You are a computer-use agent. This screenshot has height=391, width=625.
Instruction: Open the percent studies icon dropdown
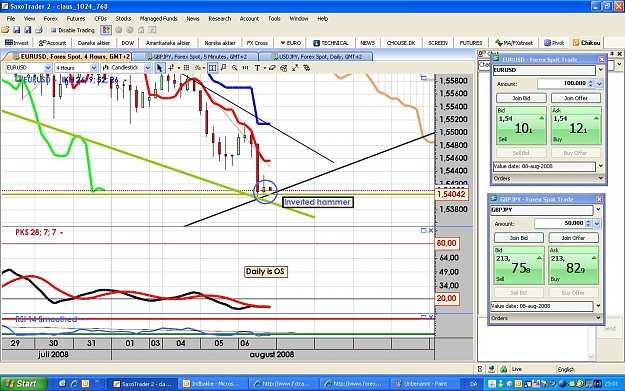tap(199, 68)
